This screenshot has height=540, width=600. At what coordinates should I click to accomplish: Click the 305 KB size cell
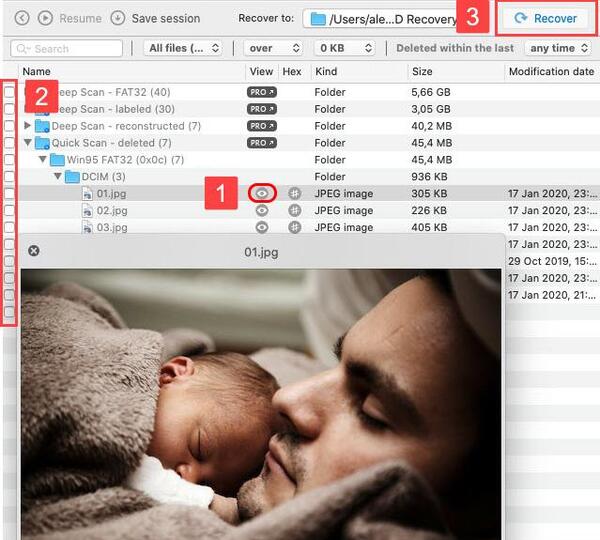(429, 193)
